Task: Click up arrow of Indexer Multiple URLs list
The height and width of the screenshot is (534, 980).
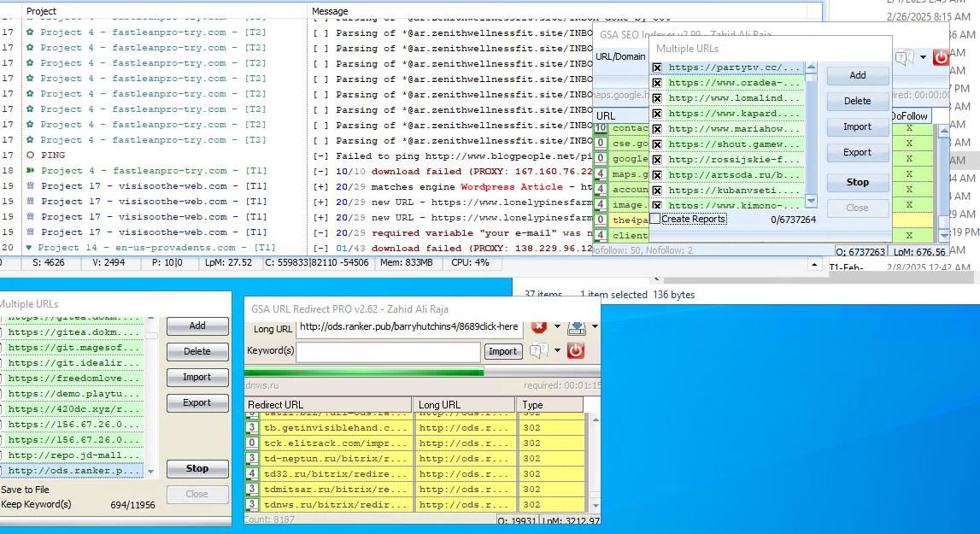Action: click(x=811, y=67)
